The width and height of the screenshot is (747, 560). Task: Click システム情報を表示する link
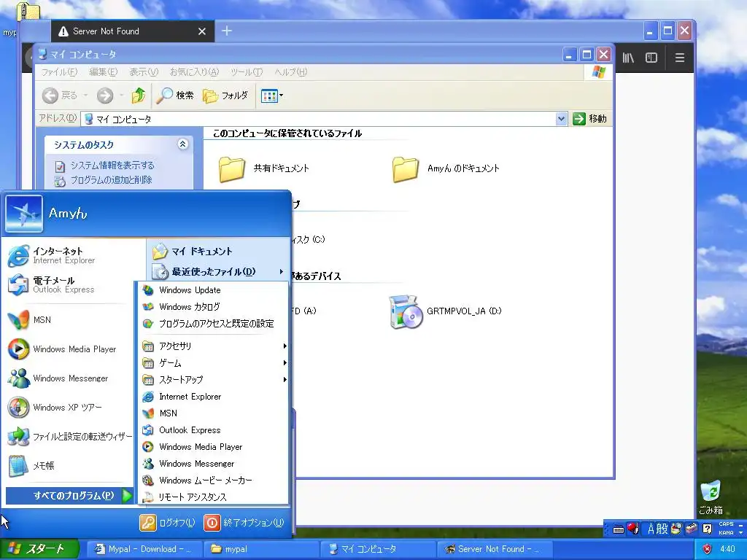pyautogui.click(x=112, y=166)
